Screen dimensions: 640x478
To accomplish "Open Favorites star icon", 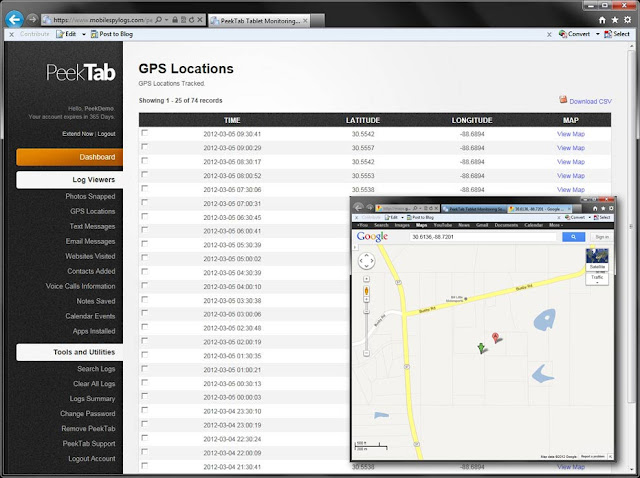I will tap(615, 20).
